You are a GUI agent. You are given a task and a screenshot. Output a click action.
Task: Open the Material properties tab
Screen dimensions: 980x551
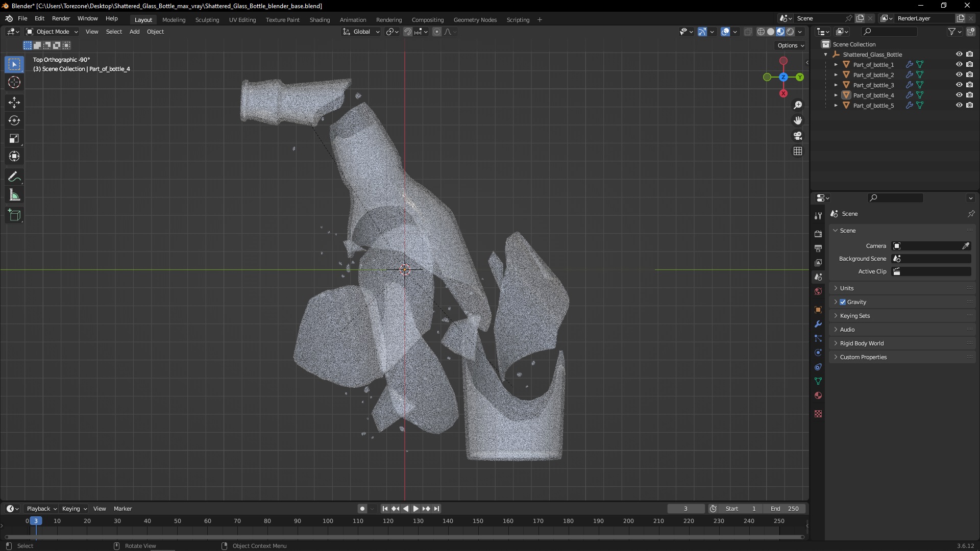pos(818,395)
